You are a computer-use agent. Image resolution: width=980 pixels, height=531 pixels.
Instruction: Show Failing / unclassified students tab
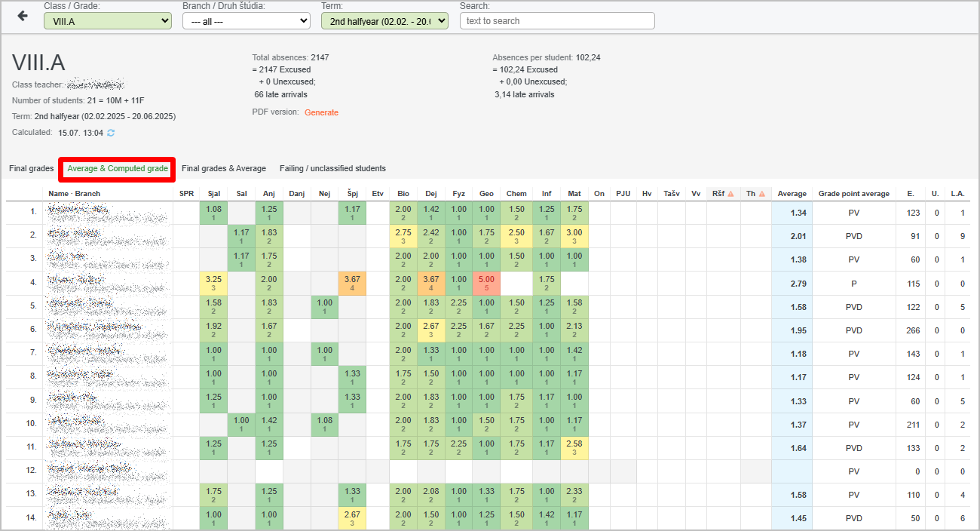[x=332, y=169]
